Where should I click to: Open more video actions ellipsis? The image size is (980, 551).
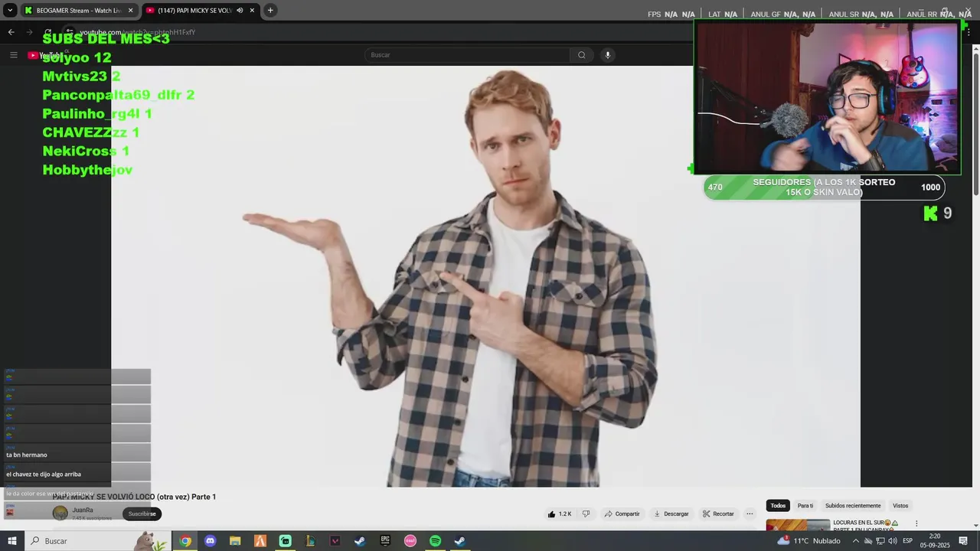click(x=750, y=514)
